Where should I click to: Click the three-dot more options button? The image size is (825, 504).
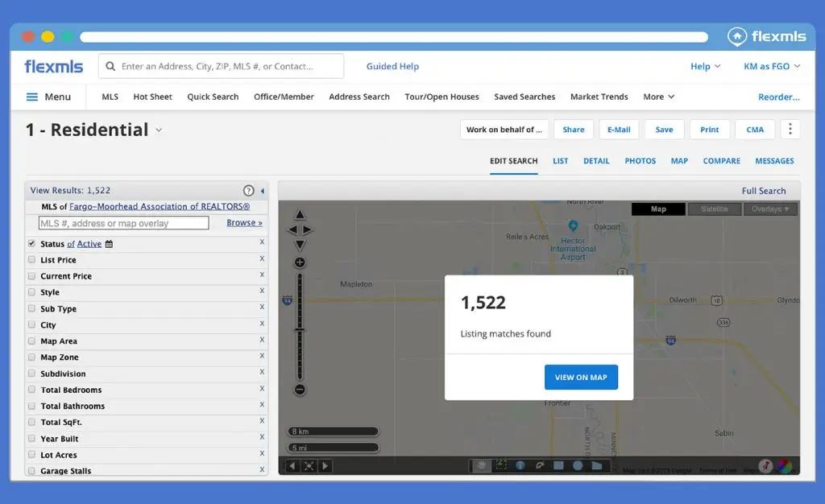coord(790,130)
